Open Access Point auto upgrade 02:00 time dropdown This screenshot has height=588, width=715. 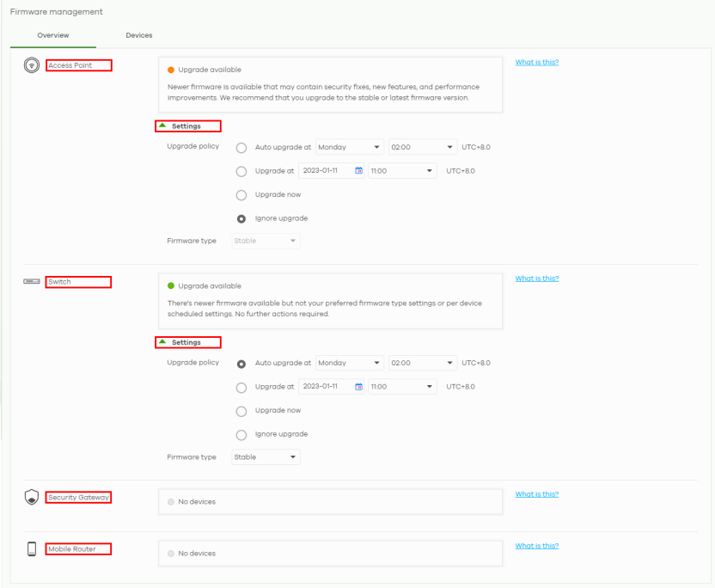(x=421, y=147)
